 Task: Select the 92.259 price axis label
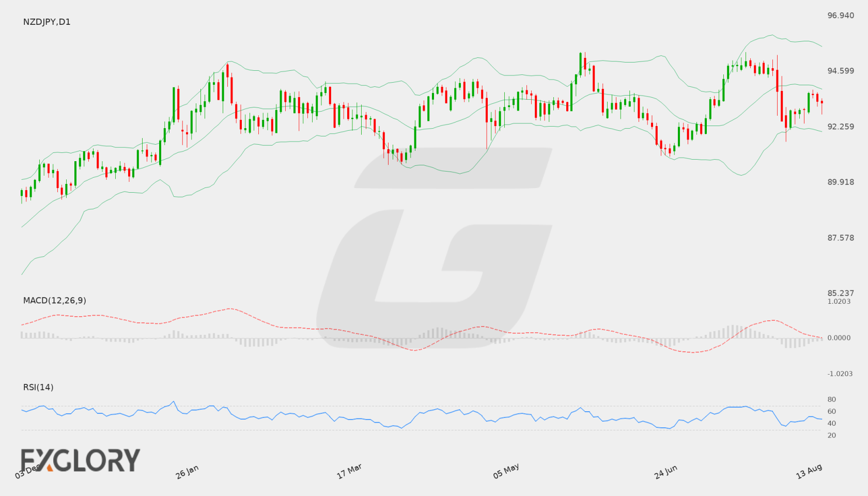pos(841,127)
